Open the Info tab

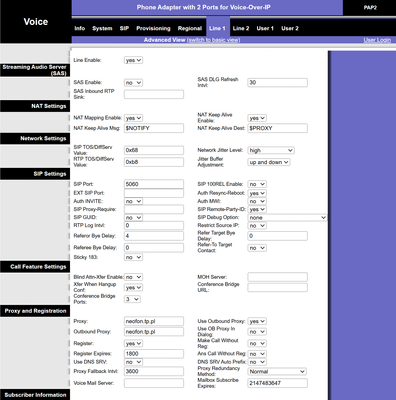[79, 28]
